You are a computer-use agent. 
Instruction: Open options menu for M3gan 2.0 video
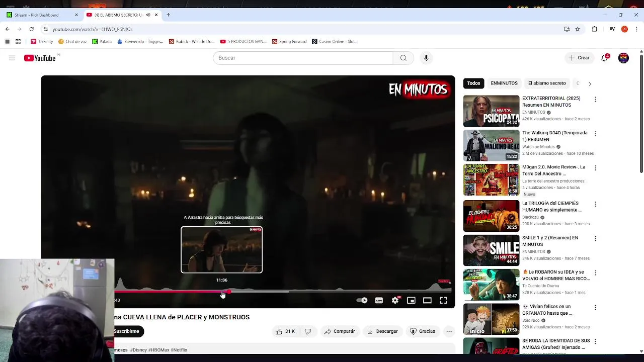(x=595, y=168)
